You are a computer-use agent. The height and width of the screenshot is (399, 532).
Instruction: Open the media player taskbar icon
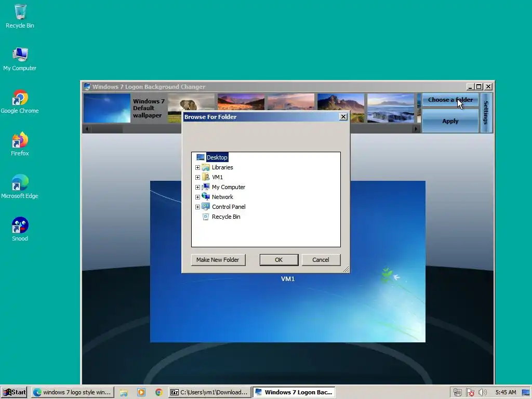141,392
